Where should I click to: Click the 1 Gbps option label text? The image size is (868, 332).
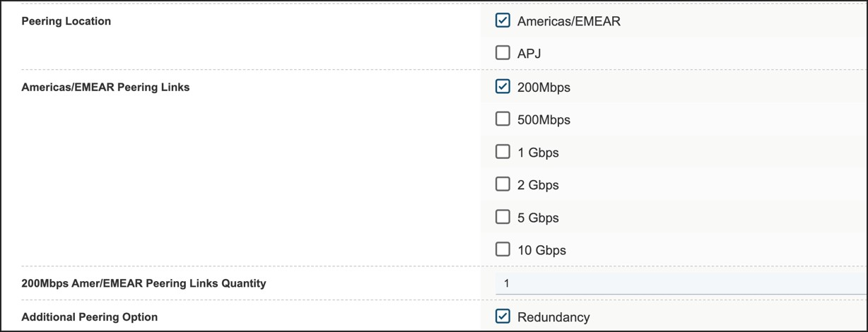pos(538,153)
